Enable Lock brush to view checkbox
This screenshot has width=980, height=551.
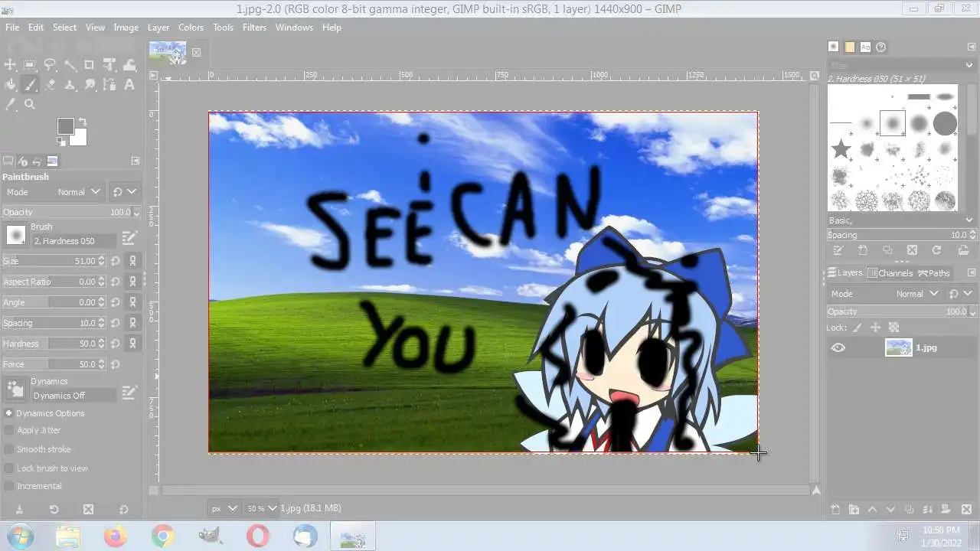tap(9, 468)
